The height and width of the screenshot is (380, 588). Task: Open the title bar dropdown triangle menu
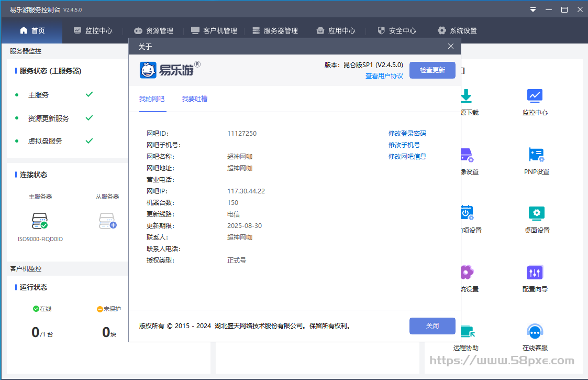(x=533, y=10)
